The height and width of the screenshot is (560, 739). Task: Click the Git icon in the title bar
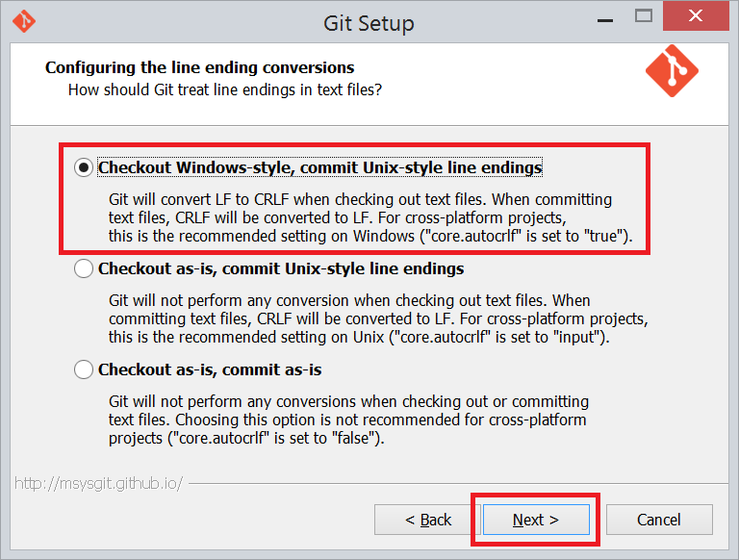point(25,20)
